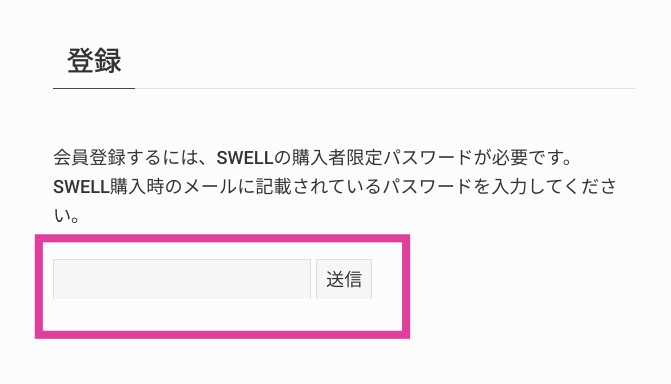Click the pink highlight frame's top border

point(223,238)
